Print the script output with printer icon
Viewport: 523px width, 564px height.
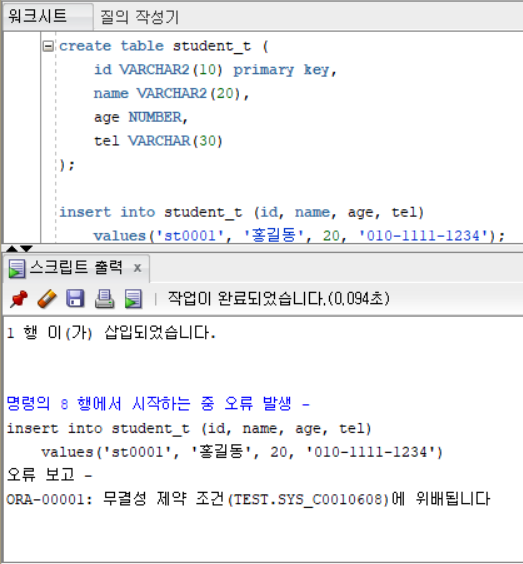click(x=104, y=299)
